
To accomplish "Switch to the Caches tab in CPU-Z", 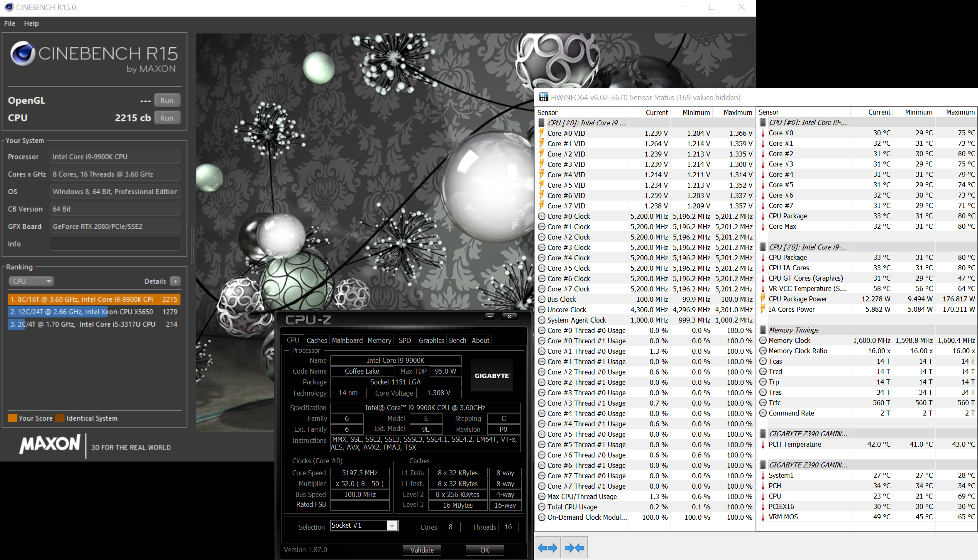I will coord(317,340).
